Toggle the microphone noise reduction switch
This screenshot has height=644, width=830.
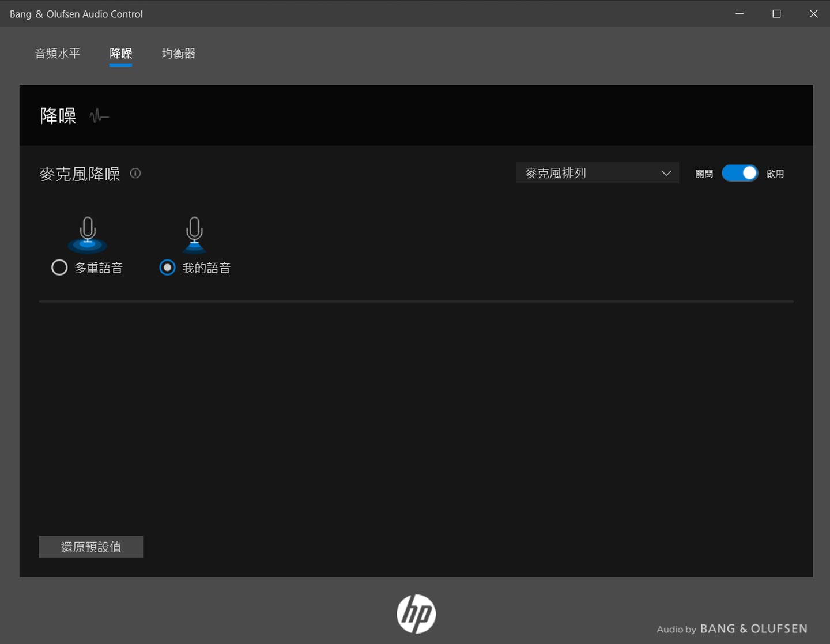pos(740,173)
